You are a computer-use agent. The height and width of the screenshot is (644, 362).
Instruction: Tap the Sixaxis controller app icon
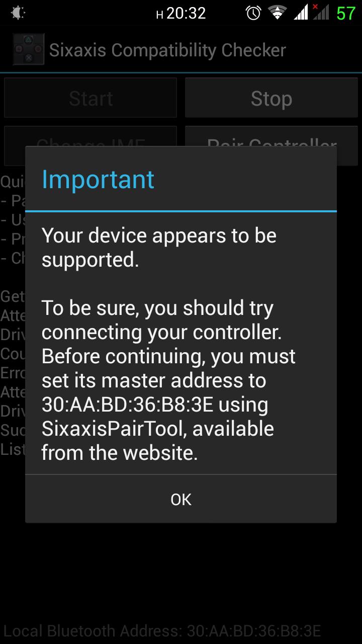29,50
